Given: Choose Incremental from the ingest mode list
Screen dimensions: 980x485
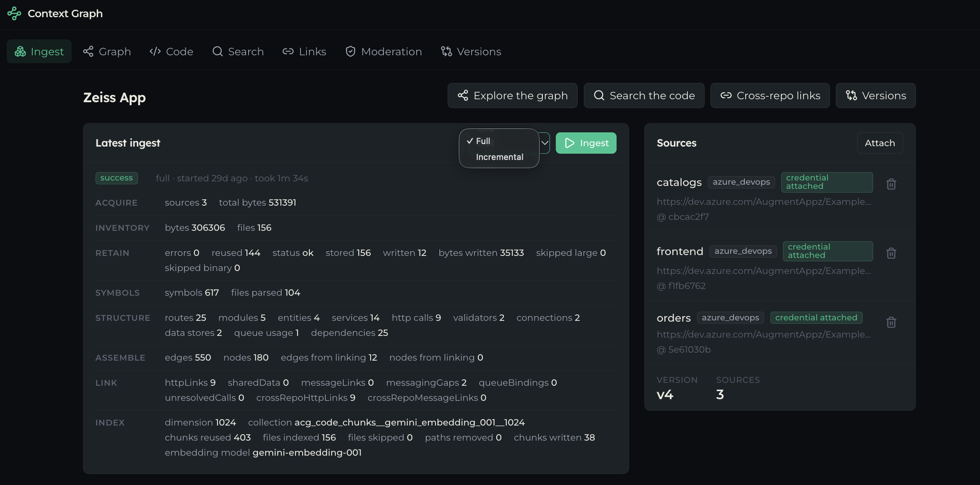Looking at the screenshot, I should click(x=499, y=157).
